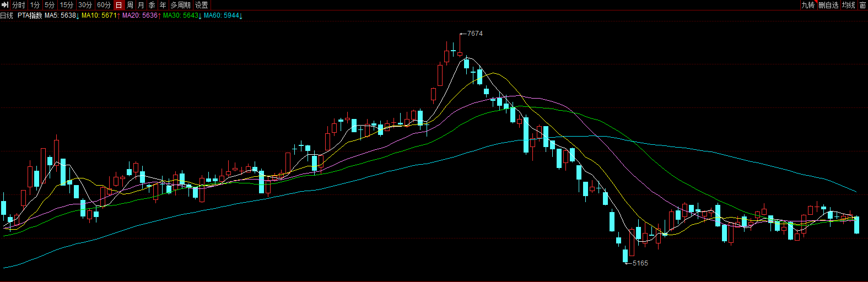Switch to the 年 yearly period tab
This screenshot has width=868, height=282.
163,5
